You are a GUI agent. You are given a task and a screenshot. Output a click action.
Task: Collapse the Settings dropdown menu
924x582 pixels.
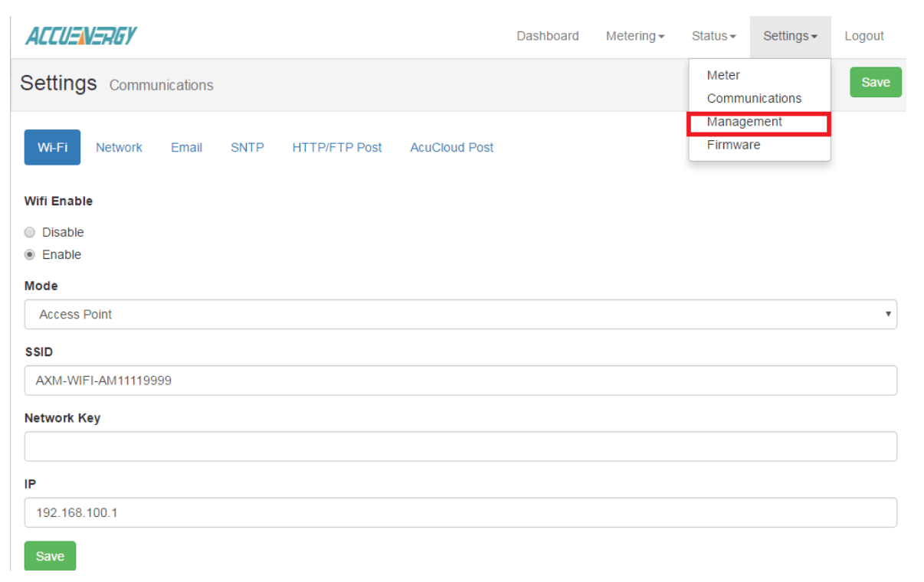click(790, 36)
